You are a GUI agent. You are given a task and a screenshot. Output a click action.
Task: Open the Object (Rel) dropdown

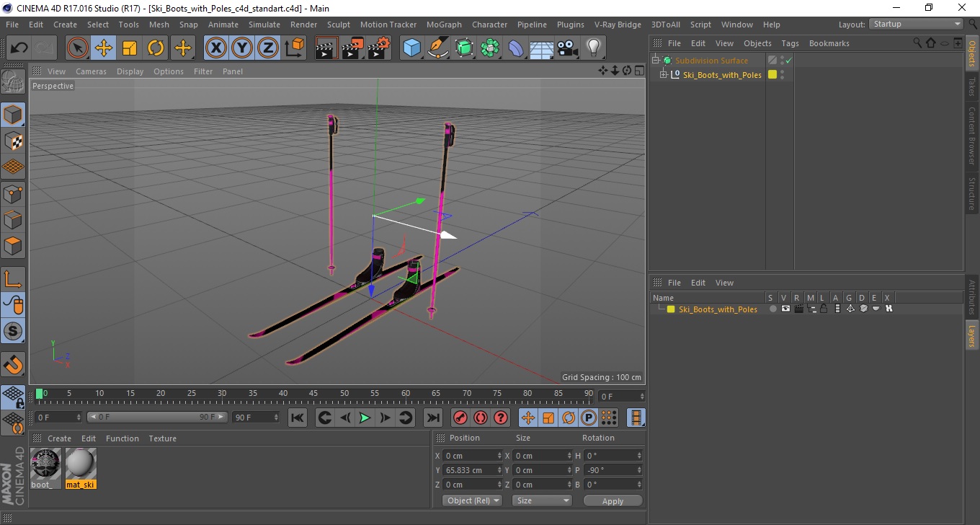coord(472,500)
